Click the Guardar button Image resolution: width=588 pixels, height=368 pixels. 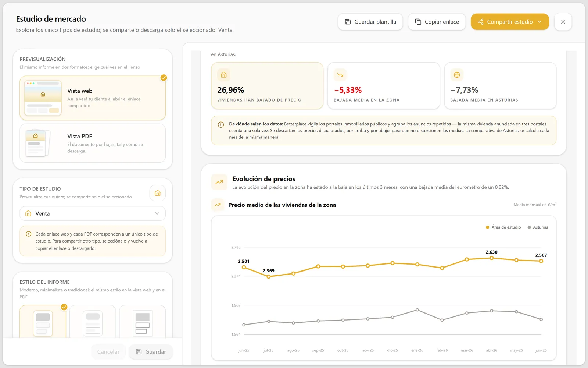click(151, 352)
